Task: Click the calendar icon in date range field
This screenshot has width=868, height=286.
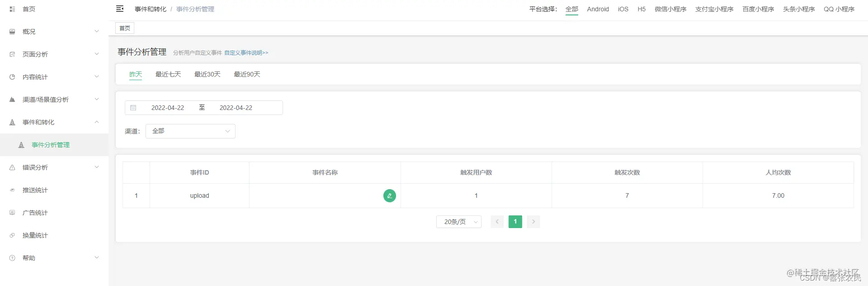Action: coord(133,108)
